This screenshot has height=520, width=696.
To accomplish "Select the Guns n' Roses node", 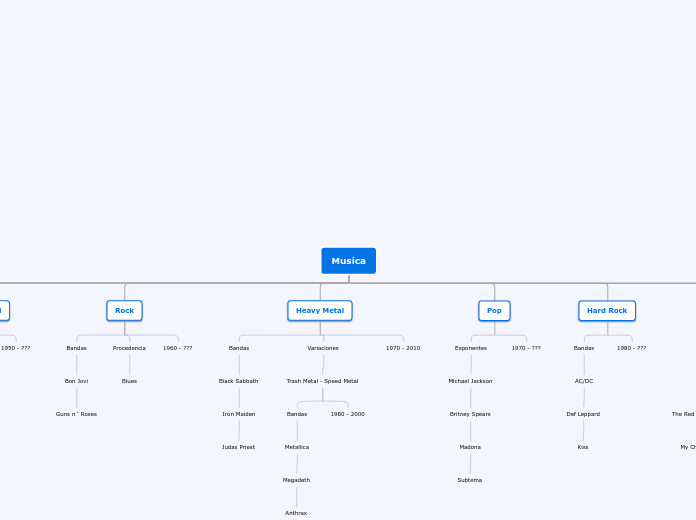I will pyautogui.click(x=76, y=414).
